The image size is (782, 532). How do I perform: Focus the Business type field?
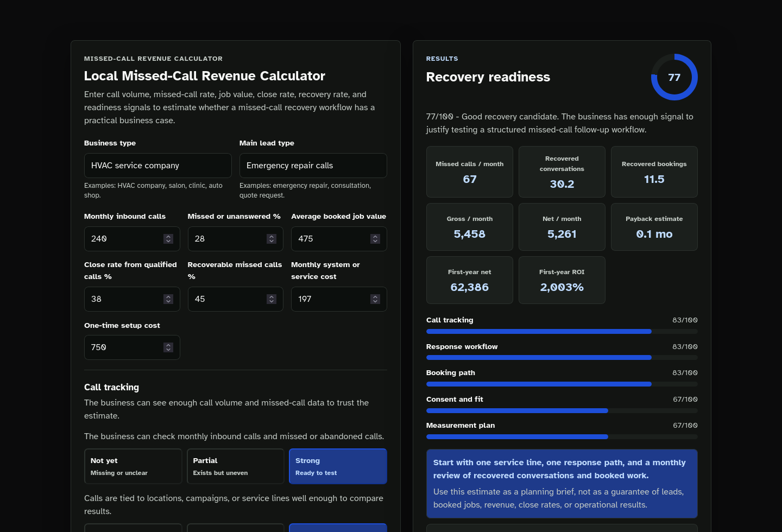coord(158,166)
